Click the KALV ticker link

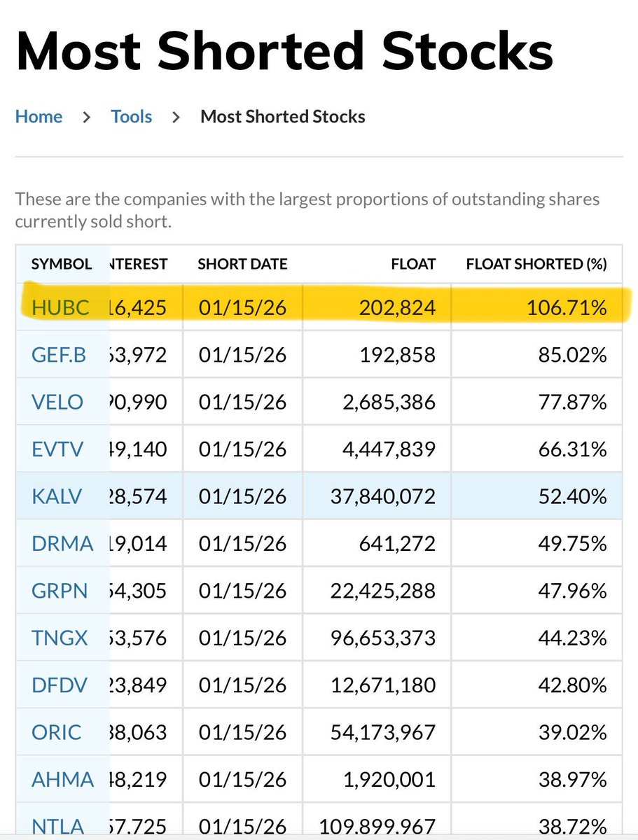click(x=57, y=497)
